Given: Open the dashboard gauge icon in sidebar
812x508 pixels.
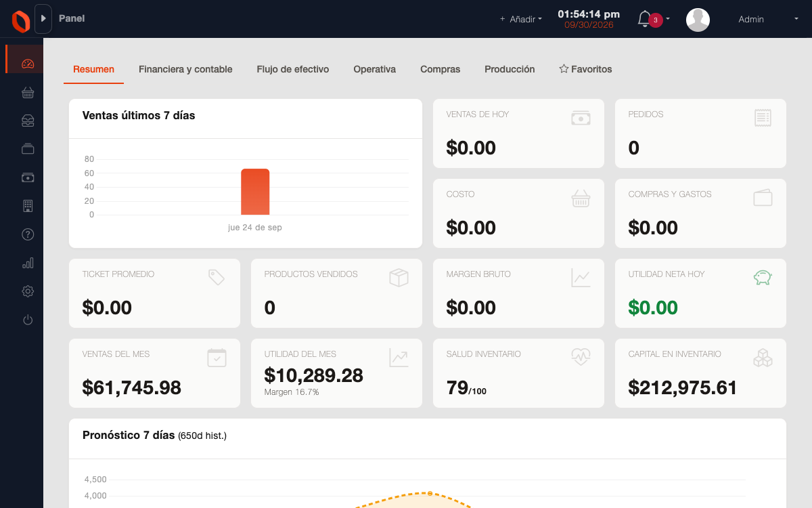Looking at the screenshot, I should click(x=28, y=64).
